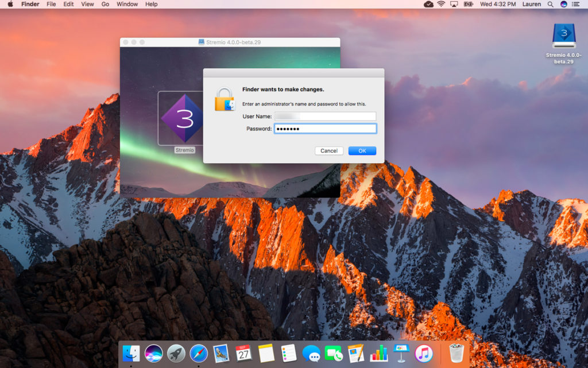Cancel the administrator password dialog
588x368 pixels.
[x=329, y=150]
